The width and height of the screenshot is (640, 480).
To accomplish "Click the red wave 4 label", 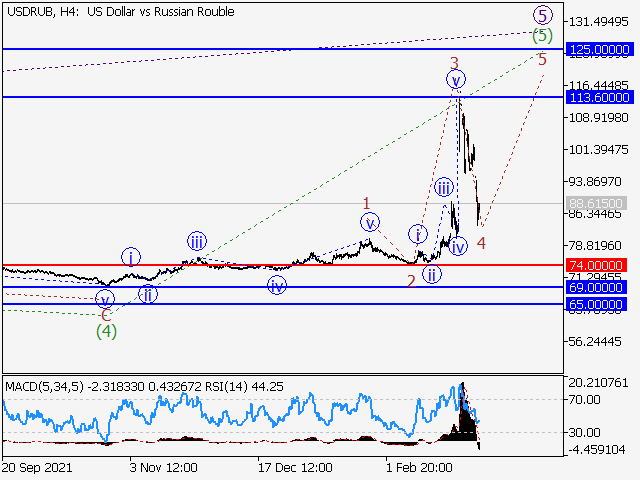I will tap(481, 243).
